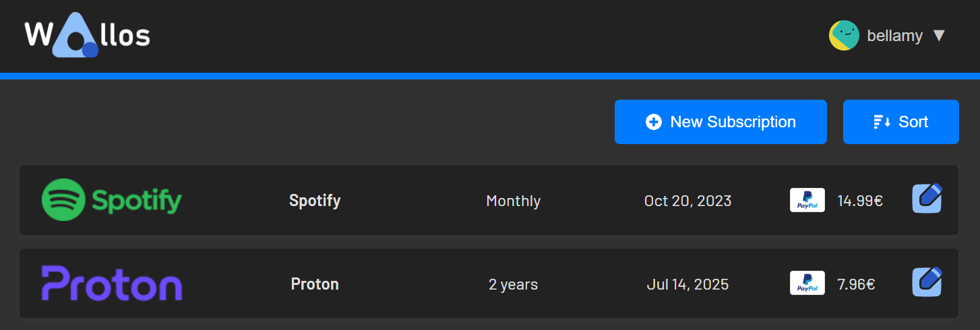Click the Monthly billing cycle text
Viewport: 980px width, 330px height.
tap(513, 201)
